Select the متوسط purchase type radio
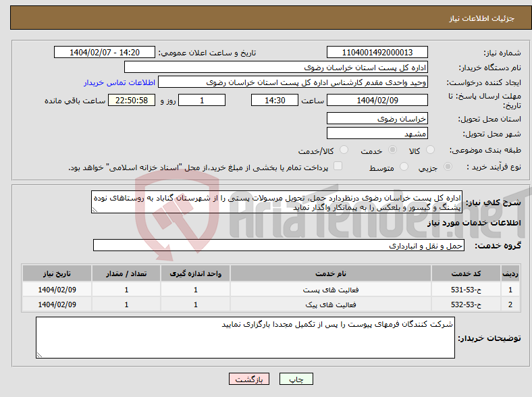 point(404,167)
